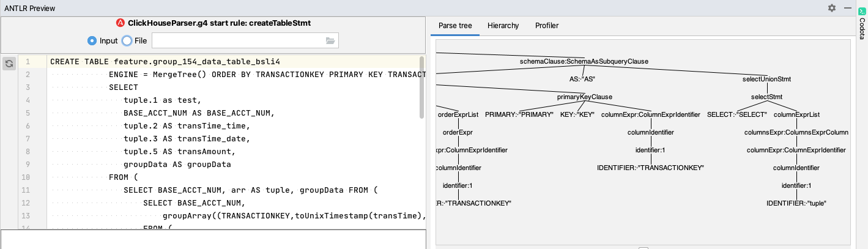Screen dimensions: 868x249
Task: Select columnsExpr:ColumnsExprColumn node
Action: (x=796, y=132)
